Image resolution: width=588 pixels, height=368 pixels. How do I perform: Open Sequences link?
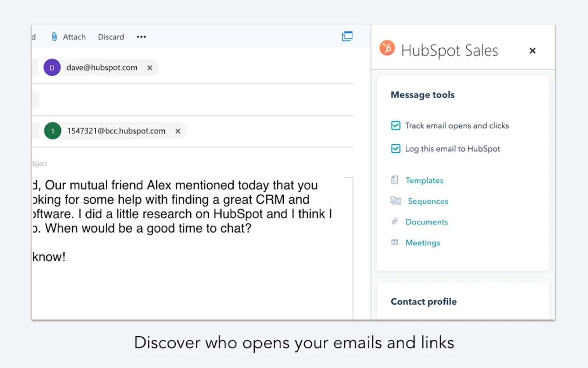coord(428,201)
